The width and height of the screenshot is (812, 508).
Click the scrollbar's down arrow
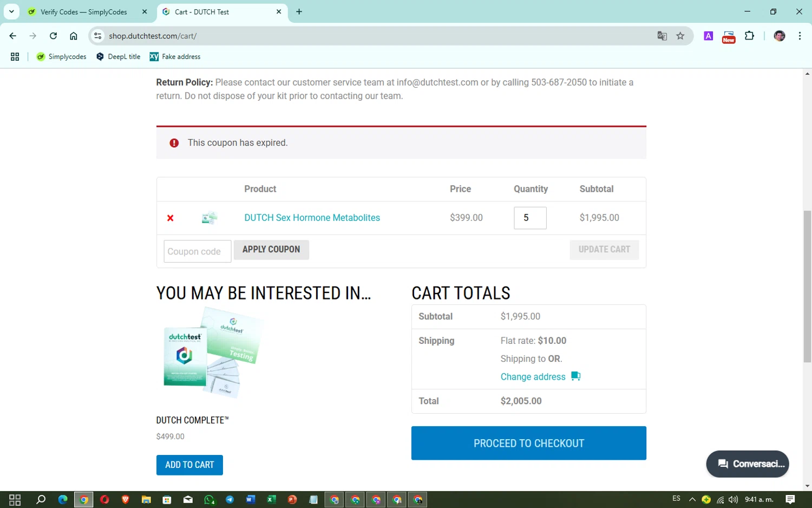click(x=807, y=486)
